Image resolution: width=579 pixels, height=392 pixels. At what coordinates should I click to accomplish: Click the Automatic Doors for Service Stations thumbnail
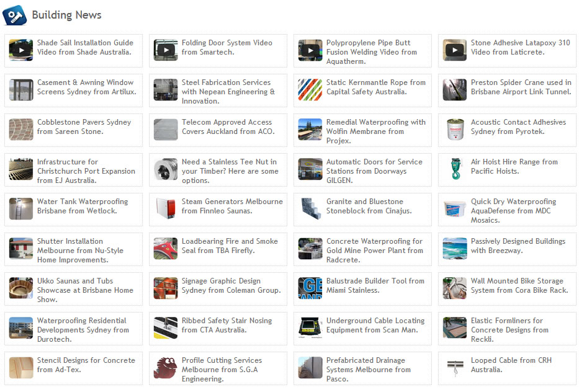coord(310,169)
